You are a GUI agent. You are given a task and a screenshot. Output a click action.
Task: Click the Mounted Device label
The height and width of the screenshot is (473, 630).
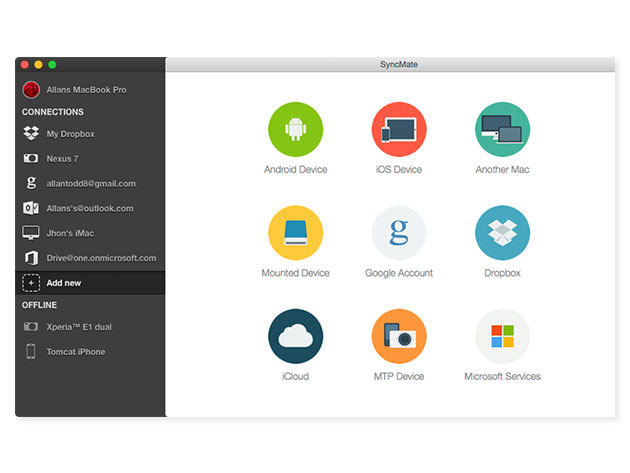point(295,273)
